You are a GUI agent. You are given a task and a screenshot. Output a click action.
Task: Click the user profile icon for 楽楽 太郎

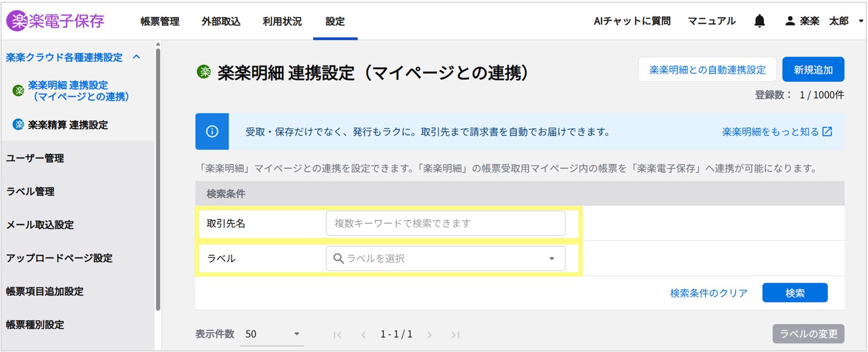coord(789,21)
